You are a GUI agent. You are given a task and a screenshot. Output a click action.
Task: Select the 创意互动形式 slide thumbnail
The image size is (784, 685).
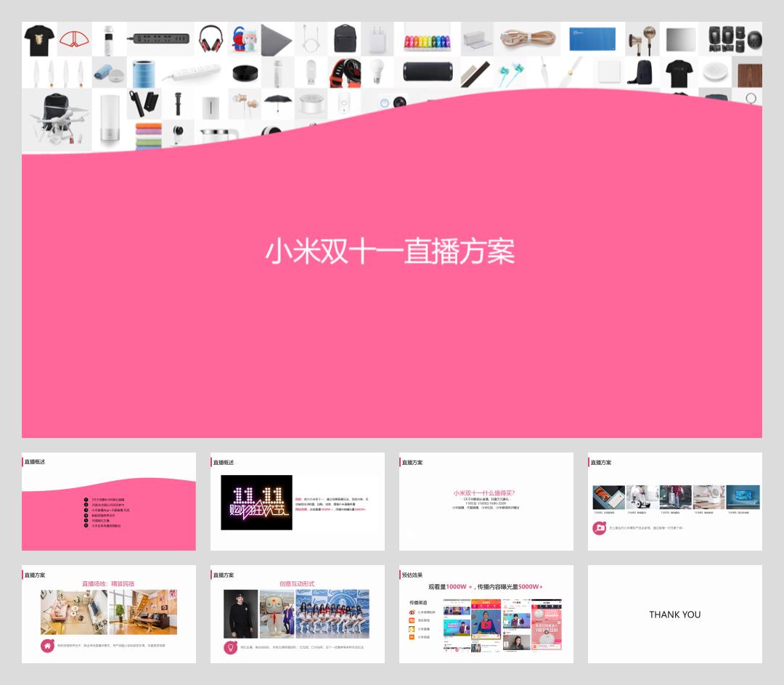click(297, 614)
